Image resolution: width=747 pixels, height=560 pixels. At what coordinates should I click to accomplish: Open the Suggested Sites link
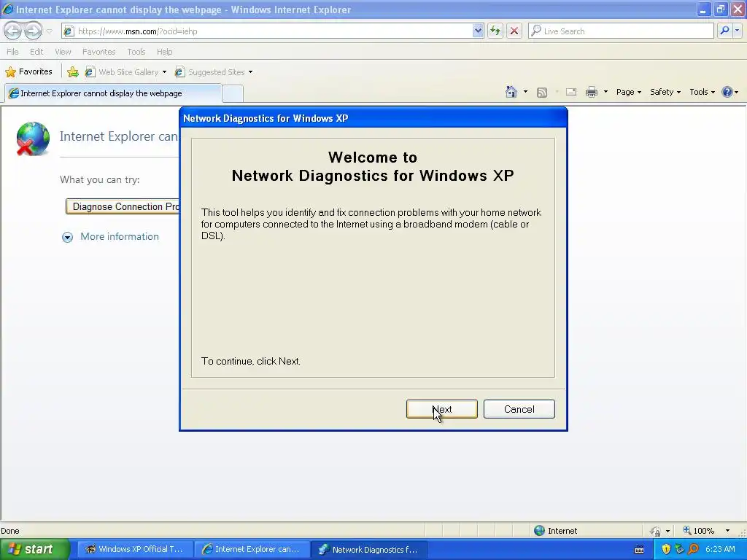tap(210, 72)
